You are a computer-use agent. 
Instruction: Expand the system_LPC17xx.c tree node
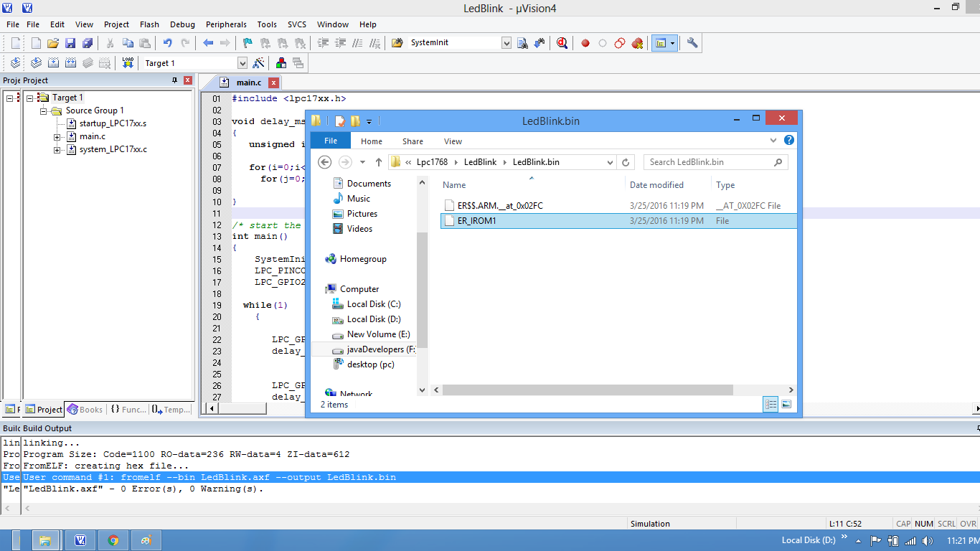[57, 149]
